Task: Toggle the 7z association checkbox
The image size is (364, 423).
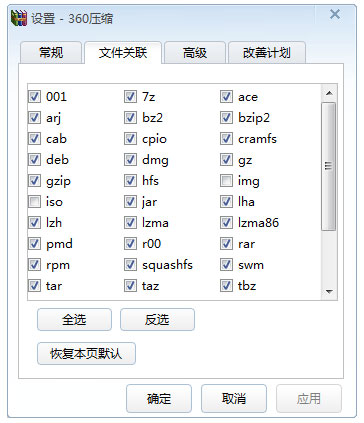Action: [130, 97]
